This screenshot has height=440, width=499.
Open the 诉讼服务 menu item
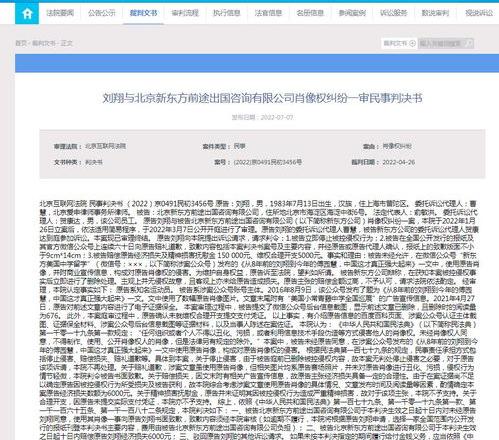tap(394, 13)
